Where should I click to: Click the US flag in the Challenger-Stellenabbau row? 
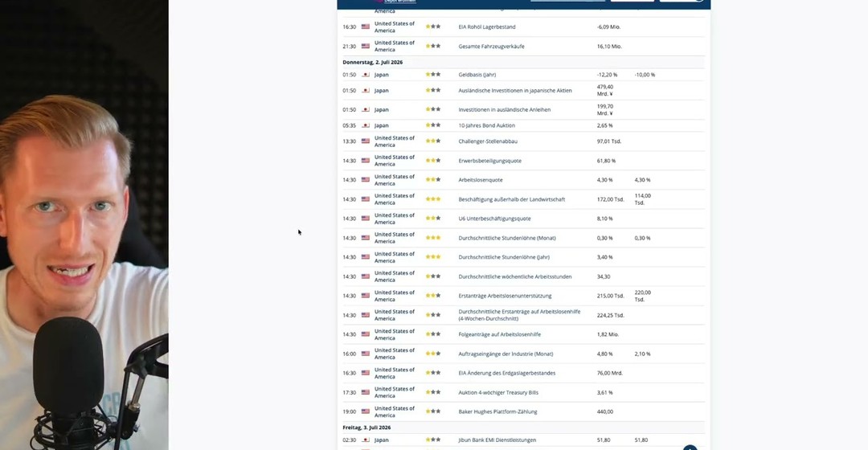point(366,141)
